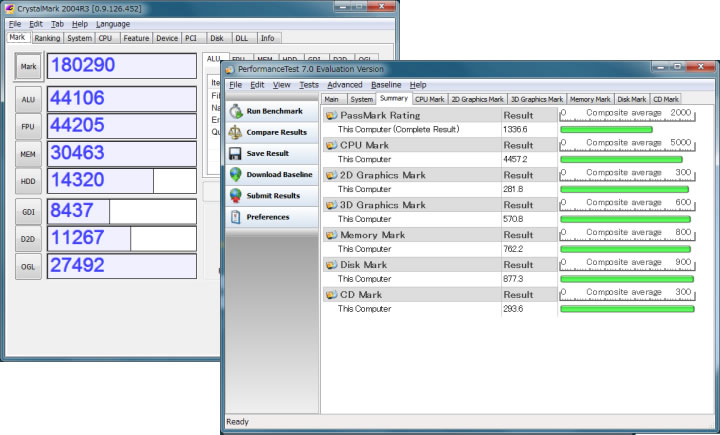Click the Download Baseline globe icon
Viewport: 720px width, 435px height.
pos(236,175)
